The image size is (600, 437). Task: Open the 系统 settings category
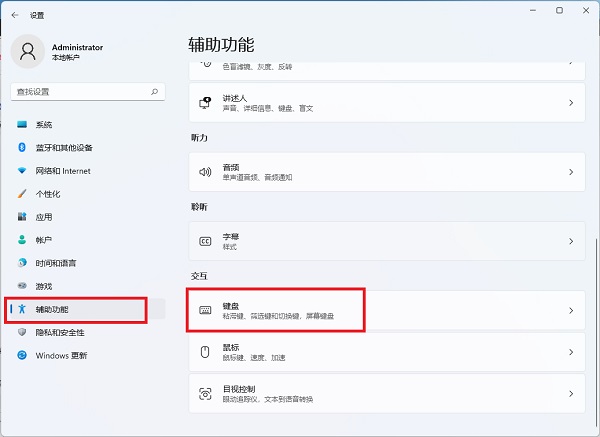pyautogui.click(x=43, y=125)
